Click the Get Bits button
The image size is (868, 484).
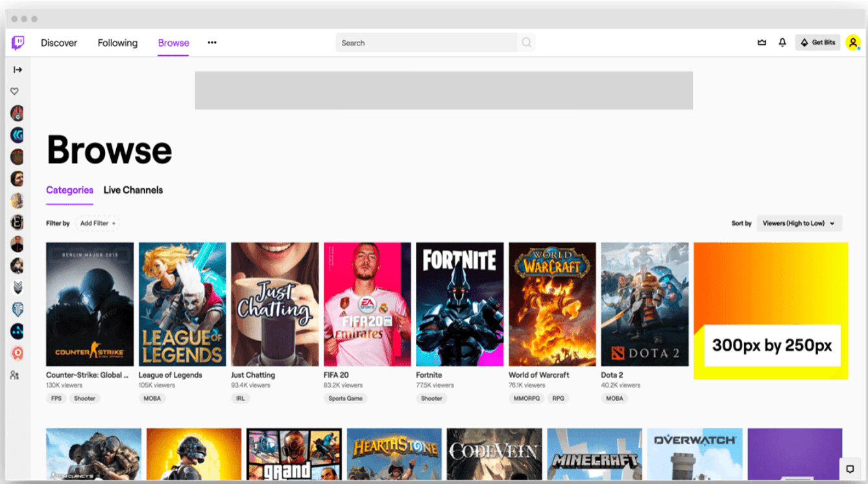[817, 43]
